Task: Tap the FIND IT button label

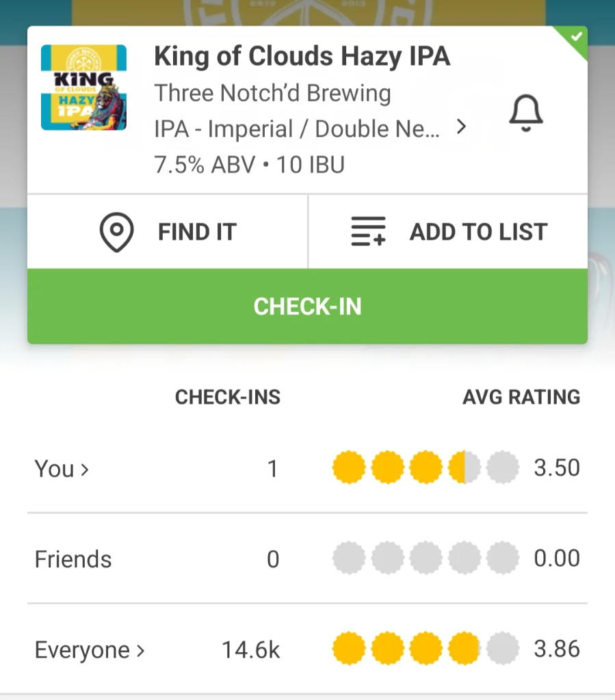Action: pos(197,232)
